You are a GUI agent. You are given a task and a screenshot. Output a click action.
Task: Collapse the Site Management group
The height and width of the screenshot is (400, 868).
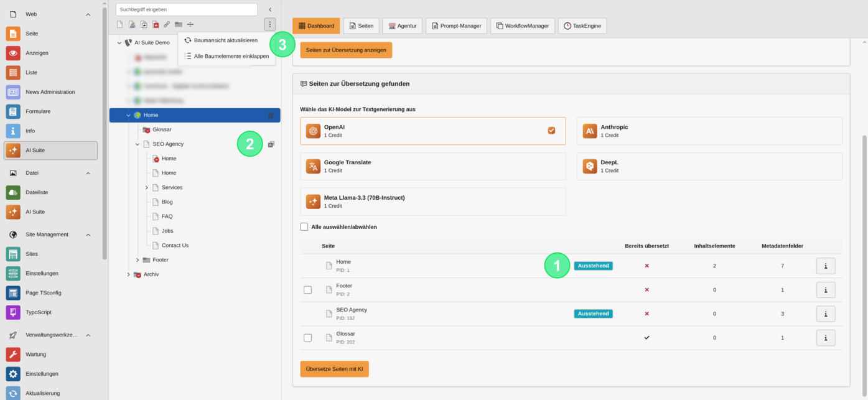88,235
